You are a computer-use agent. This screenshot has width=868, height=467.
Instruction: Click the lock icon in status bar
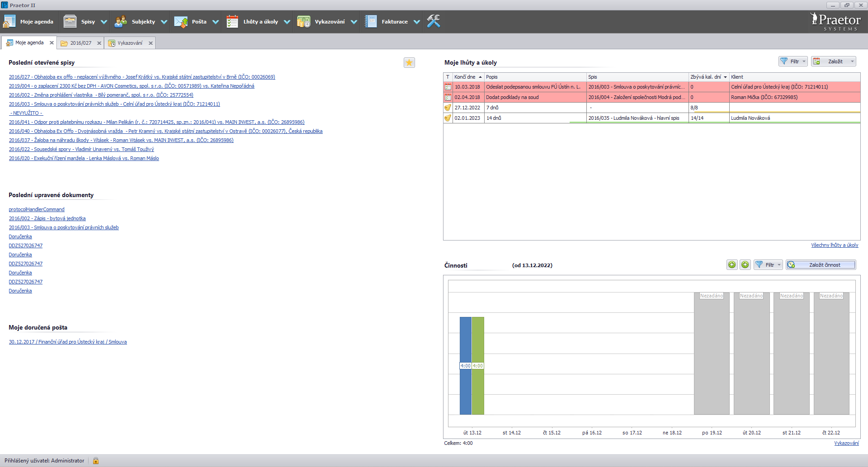96,461
